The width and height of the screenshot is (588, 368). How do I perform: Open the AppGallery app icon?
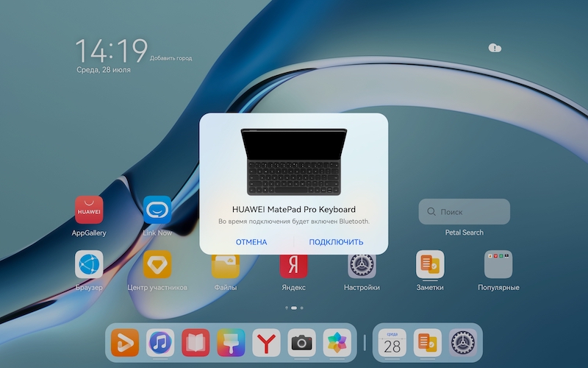coord(89,210)
